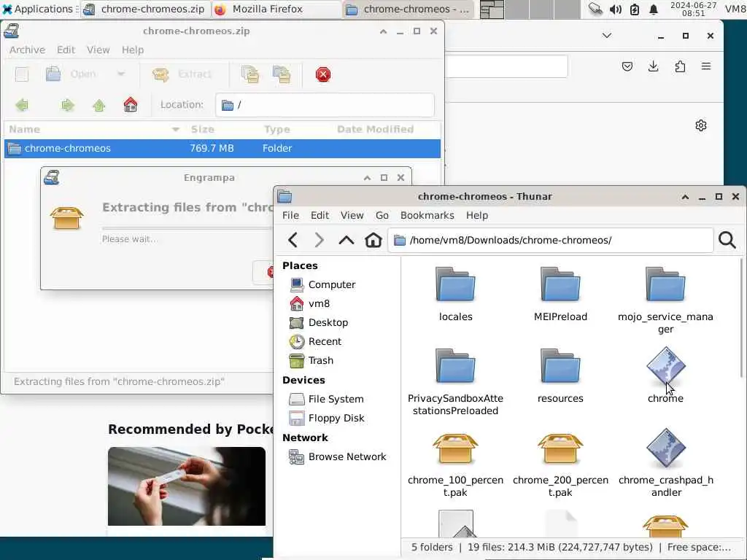This screenshot has width=747, height=560.
Task: Open the mojo_service_manager folder
Action: (x=665, y=300)
